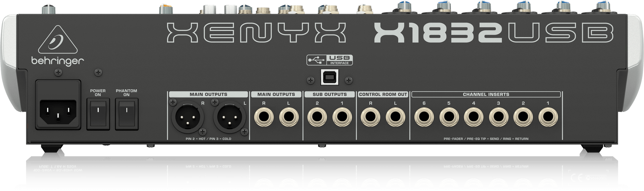
Task: Click the Control Room Out R jack
Action: click(370, 117)
